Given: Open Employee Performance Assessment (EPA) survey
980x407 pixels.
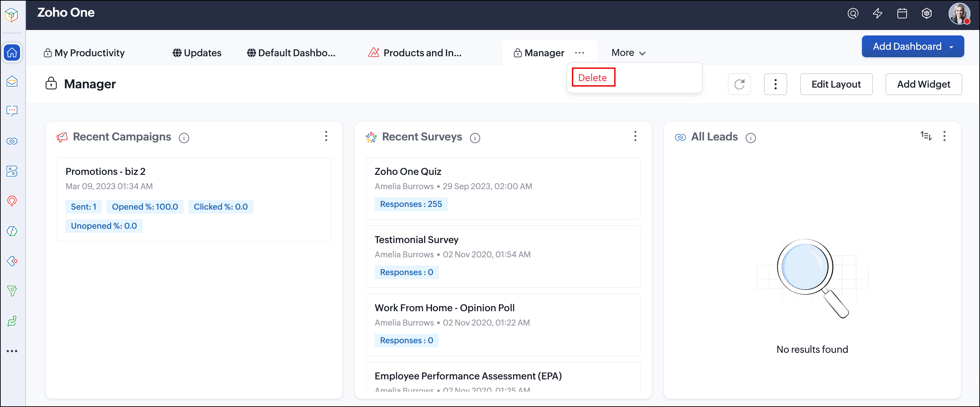Looking at the screenshot, I should (468, 376).
